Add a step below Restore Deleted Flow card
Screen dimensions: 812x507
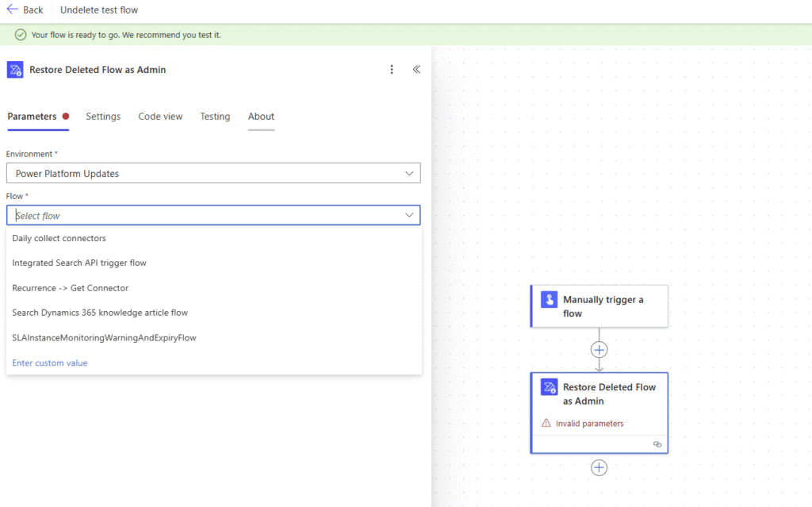[x=599, y=467]
